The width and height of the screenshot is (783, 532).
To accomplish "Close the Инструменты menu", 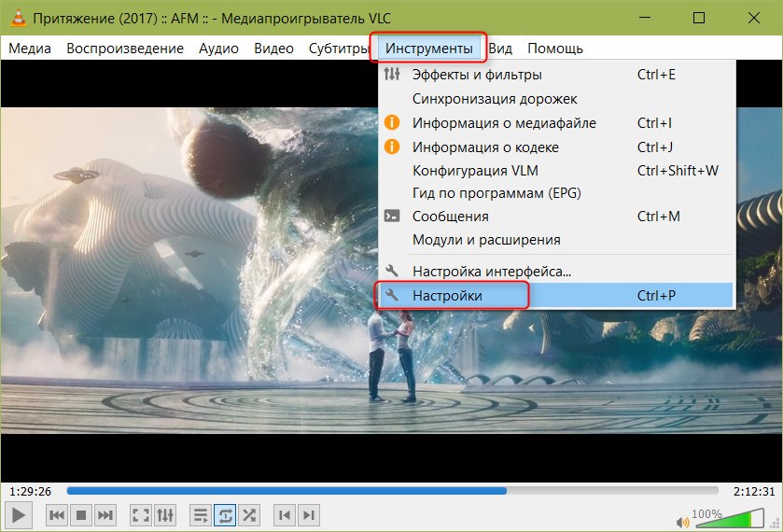I will click(429, 49).
